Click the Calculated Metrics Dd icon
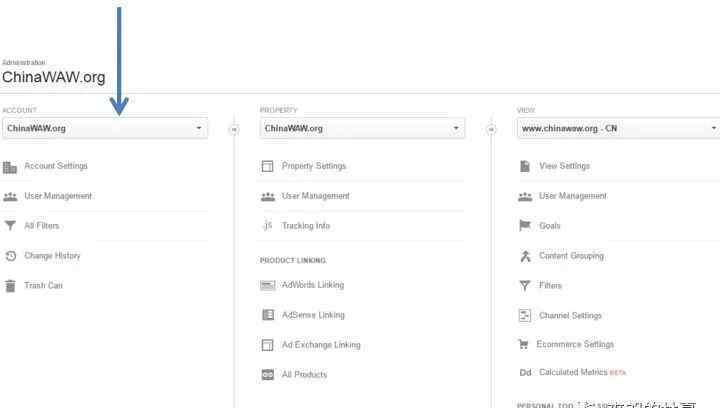 [525, 373]
